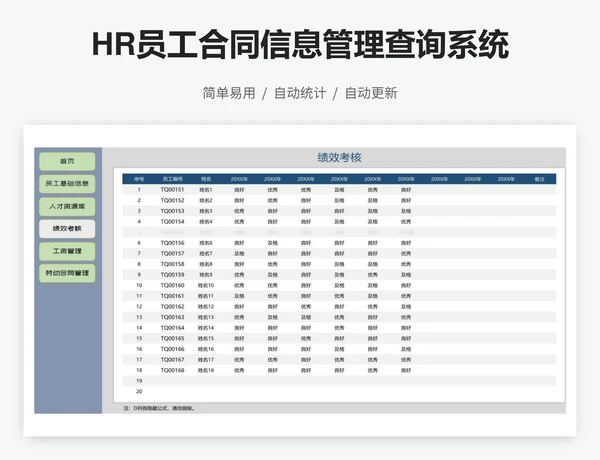Screen dimensions: 600x460
Task: Go to 员工基础信息 sheet button
Action: pos(67,184)
